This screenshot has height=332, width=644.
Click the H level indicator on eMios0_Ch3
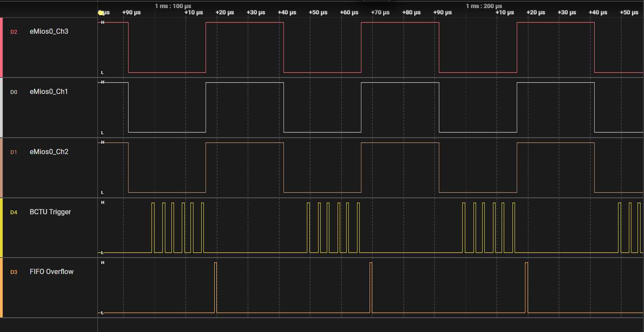(x=103, y=23)
